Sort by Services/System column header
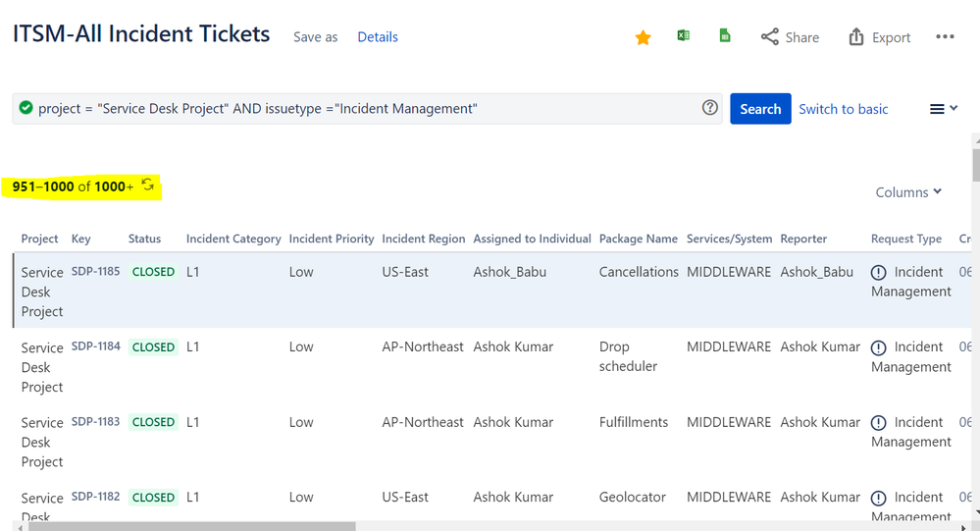Image resolution: width=980 pixels, height=531 pixels. pos(730,239)
